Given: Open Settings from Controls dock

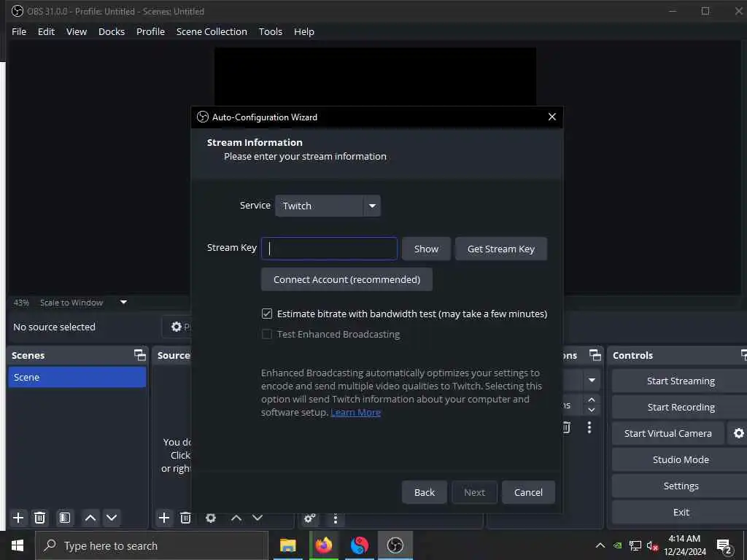Looking at the screenshot, I should pyautogui.click(x=681, y=486).
